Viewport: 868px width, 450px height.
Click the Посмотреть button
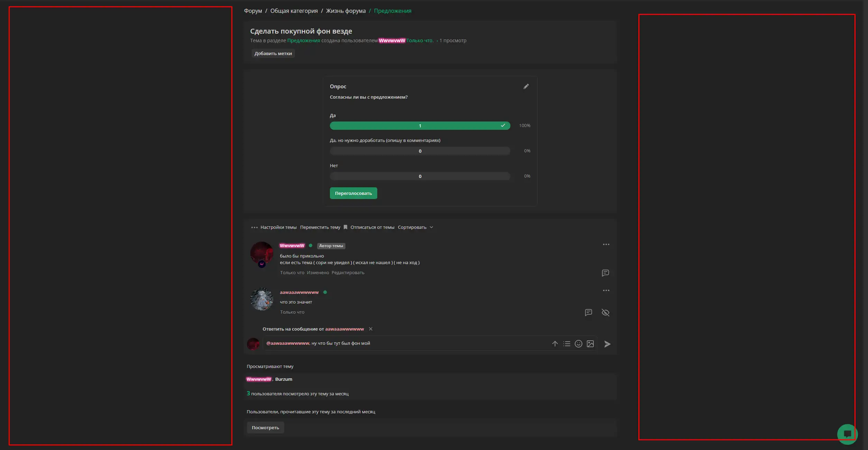click(x=265, y=428)
